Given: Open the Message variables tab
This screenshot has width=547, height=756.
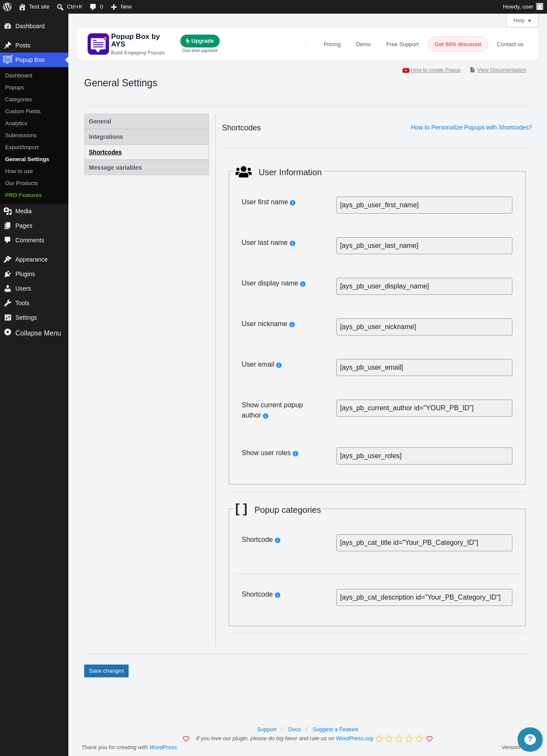Looking at the screenshot, I should click(147, 168).
